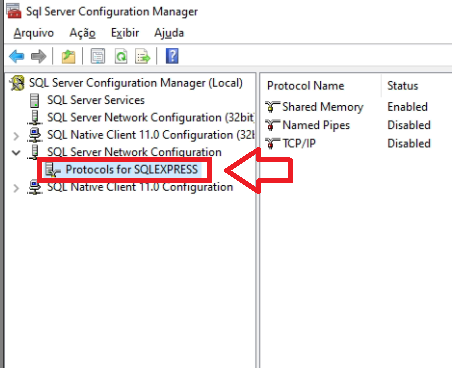Click the Properties toolbar icon
The height and width of the screenshot is (378, 456).
click(98, 56)
